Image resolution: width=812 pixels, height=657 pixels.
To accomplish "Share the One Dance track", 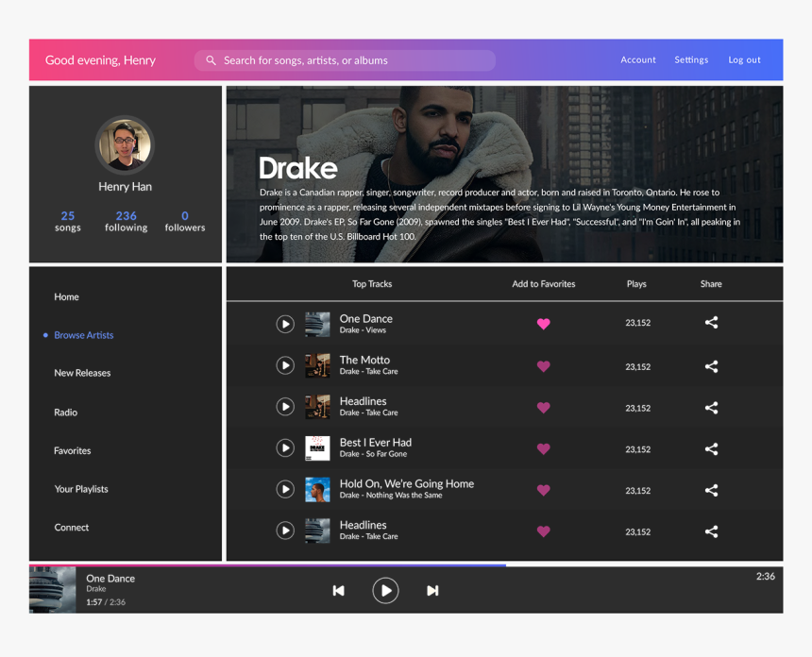I will pos(711,323).
